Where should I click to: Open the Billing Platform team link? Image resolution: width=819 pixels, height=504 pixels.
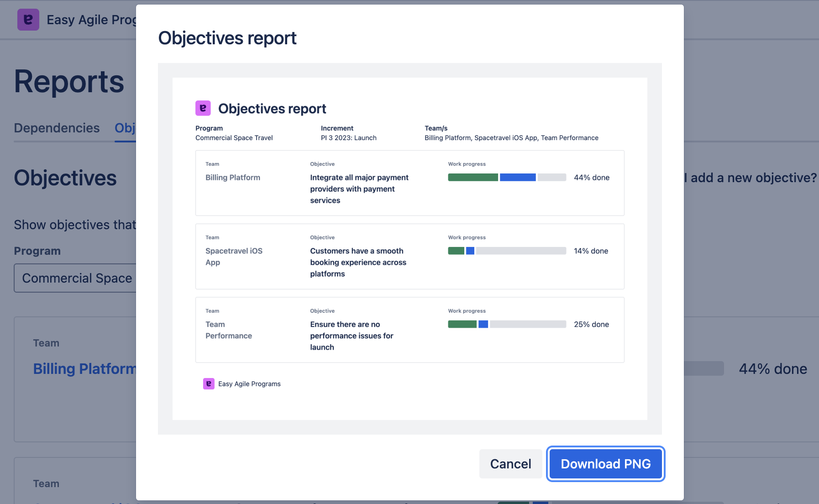pos(85,368)
